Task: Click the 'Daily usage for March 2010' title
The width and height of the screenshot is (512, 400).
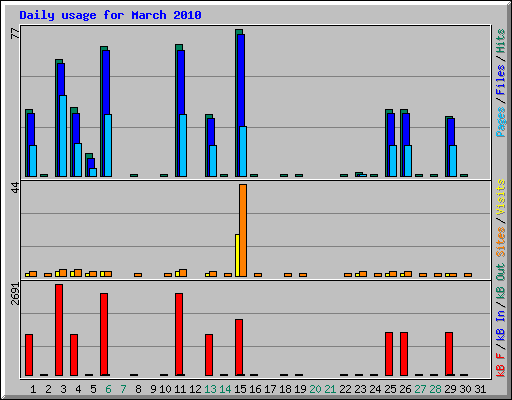Action: click(x=110, y=15)
